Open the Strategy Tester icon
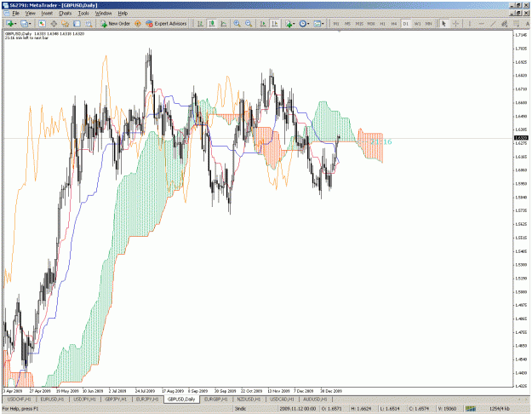Screen dimensions: 532x414 89,24
